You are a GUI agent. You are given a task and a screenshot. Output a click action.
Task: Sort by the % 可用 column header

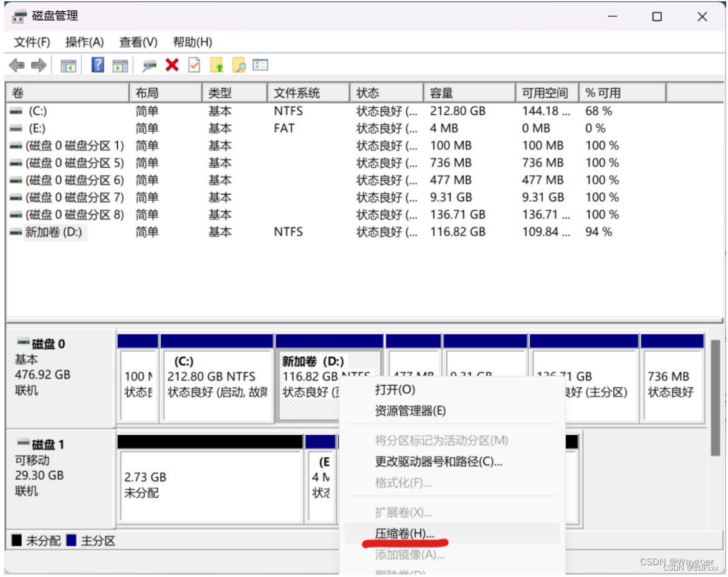point(623,93)
